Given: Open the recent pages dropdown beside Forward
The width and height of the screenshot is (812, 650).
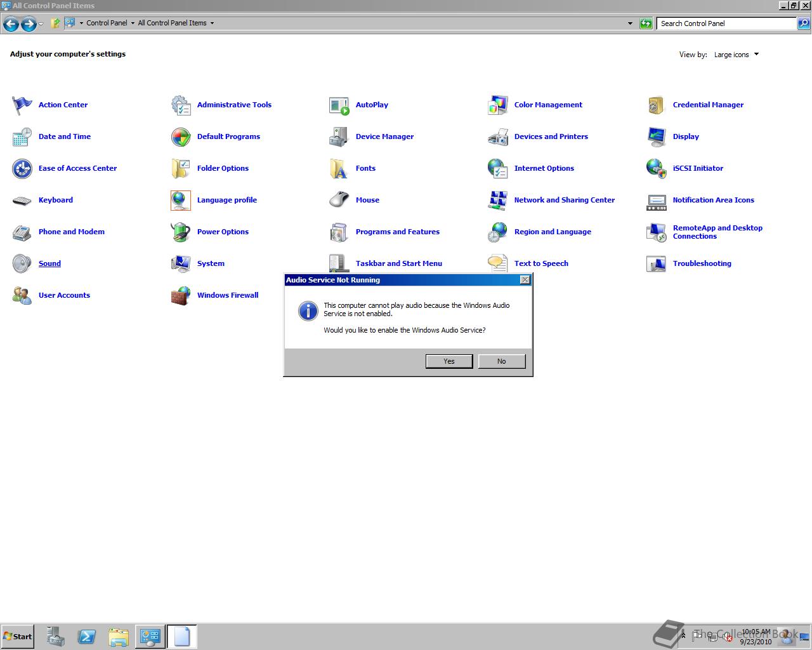Looking at the screenshot, I should point(41,24).
